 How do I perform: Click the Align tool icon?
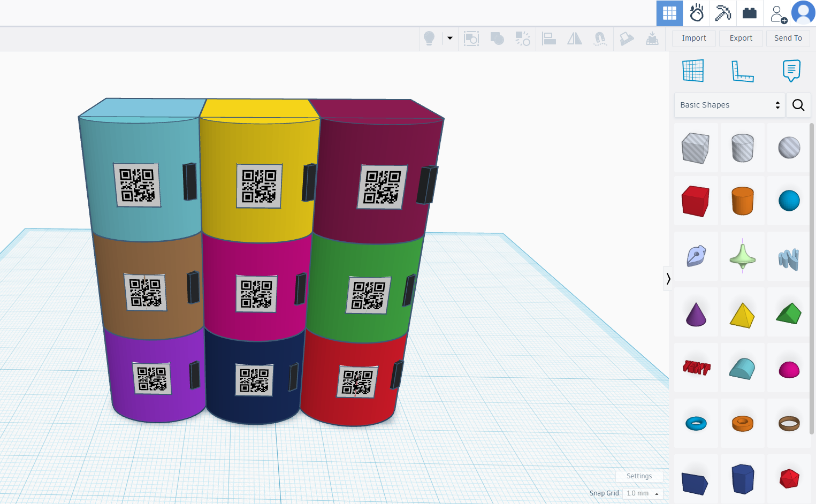(549, 39)
